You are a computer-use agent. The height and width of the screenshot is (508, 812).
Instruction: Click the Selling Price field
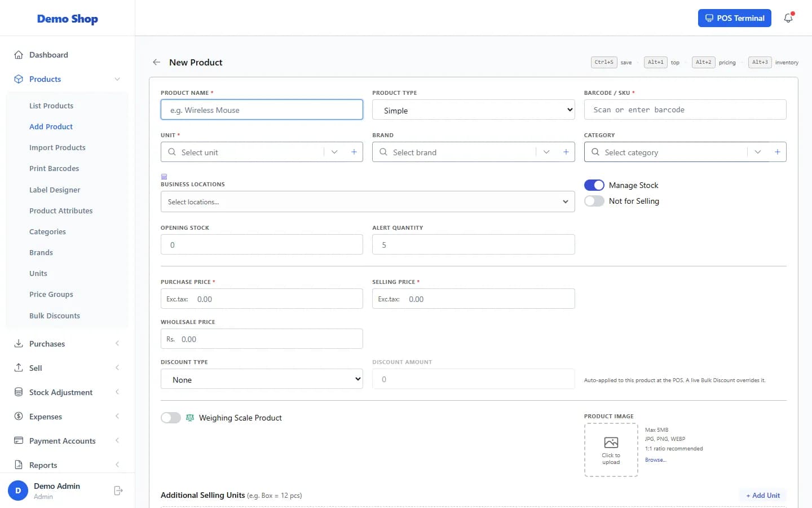[x=474, y=299]
